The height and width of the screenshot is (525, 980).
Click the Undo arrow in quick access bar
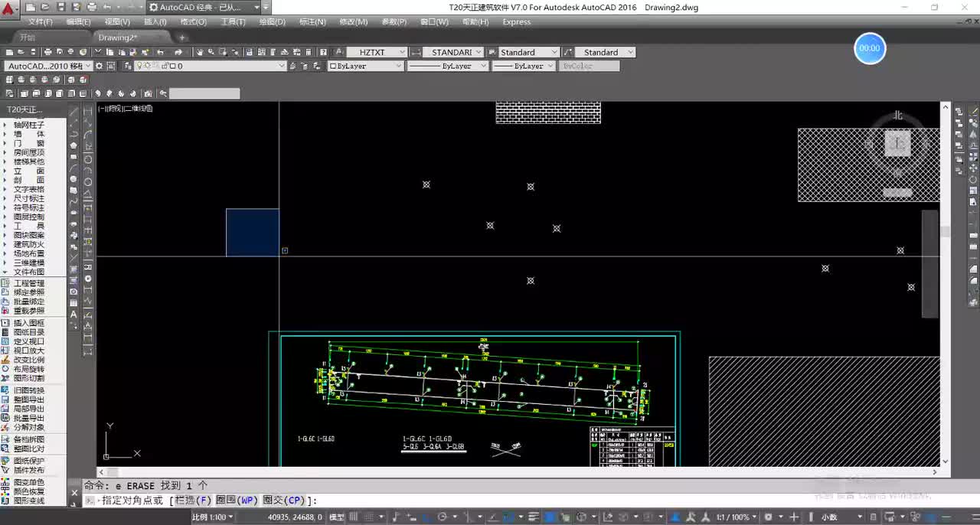point(108,7)
